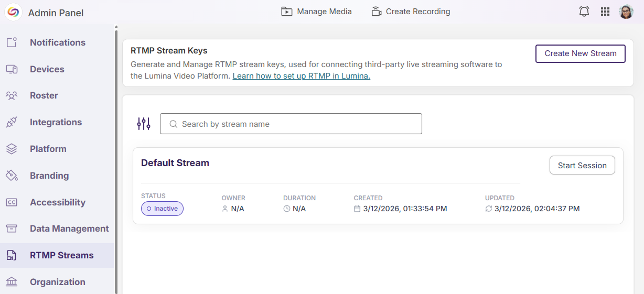Open the notifications bell icon
Image resolution: width=644 pixels, height=294 pixels.
(584, 12)
